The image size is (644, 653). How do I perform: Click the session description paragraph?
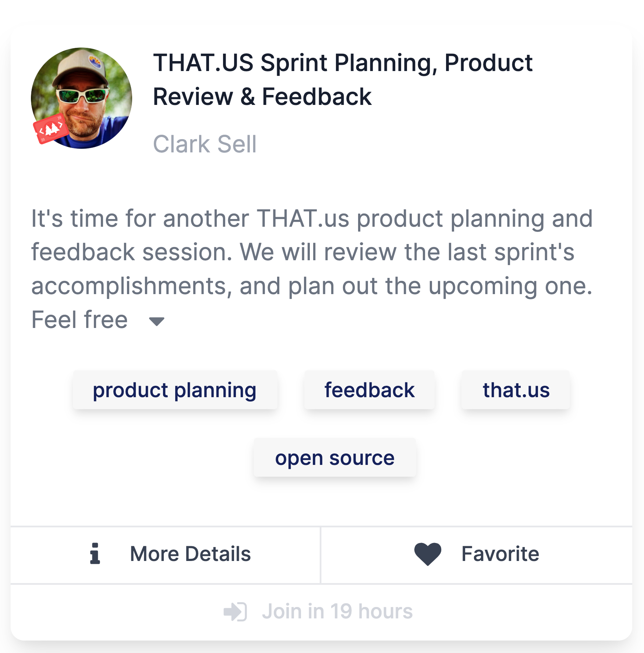(312, 269)
